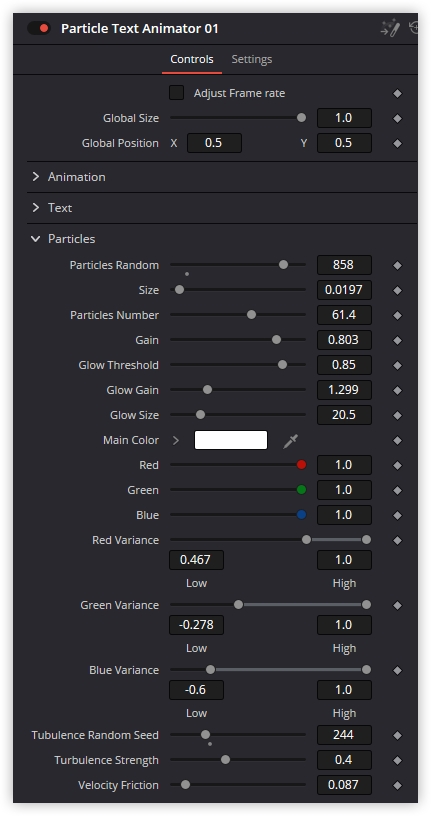Select the Controls tab

pos(192,59)
